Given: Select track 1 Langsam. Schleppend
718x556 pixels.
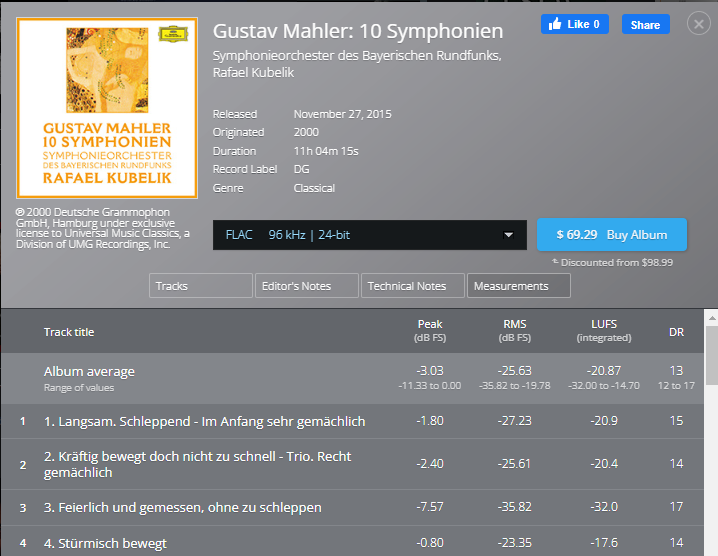Looking at the screenshot, I should (x=205, y=421).
